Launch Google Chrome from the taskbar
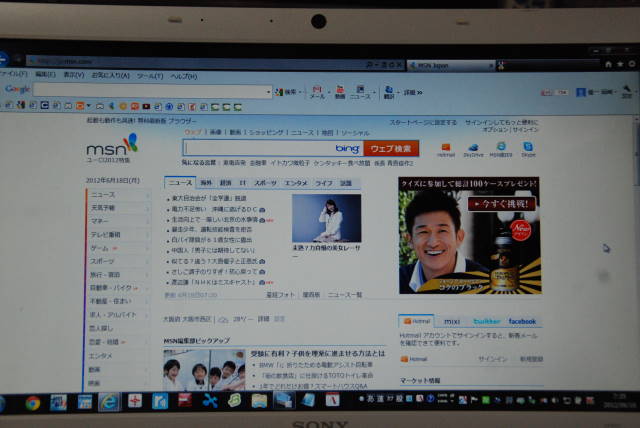Screen dimensions: 640x428 33,403
